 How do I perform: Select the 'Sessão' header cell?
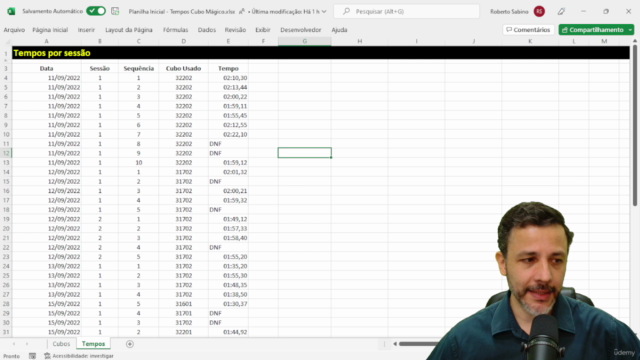[100, 69]
